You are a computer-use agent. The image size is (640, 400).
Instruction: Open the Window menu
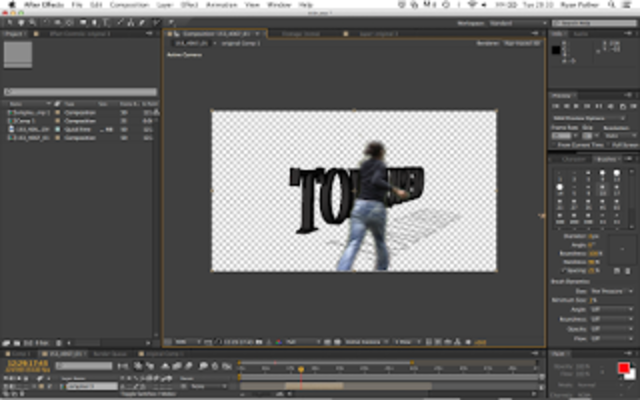pyautogui.click(x=279, y=4)
